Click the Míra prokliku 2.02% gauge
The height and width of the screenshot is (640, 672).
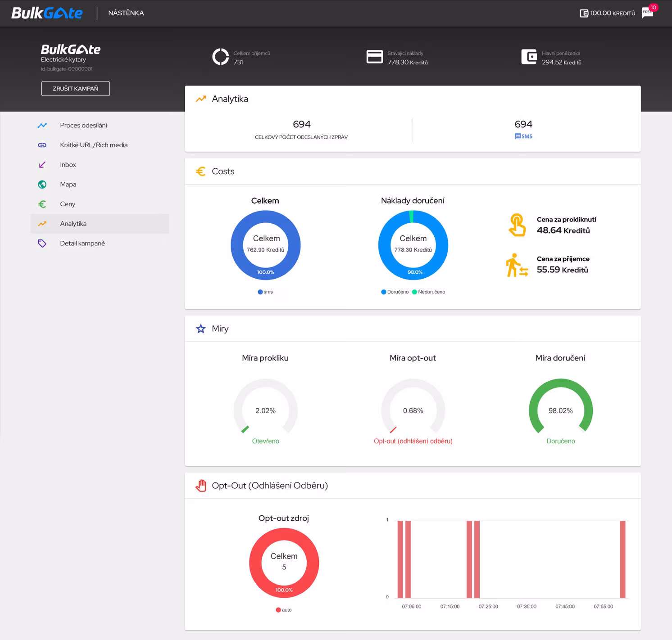pos(266,407)
